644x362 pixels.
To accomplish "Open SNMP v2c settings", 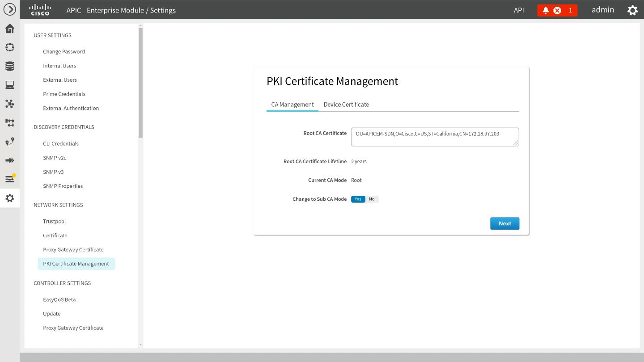I will (55, 158).
